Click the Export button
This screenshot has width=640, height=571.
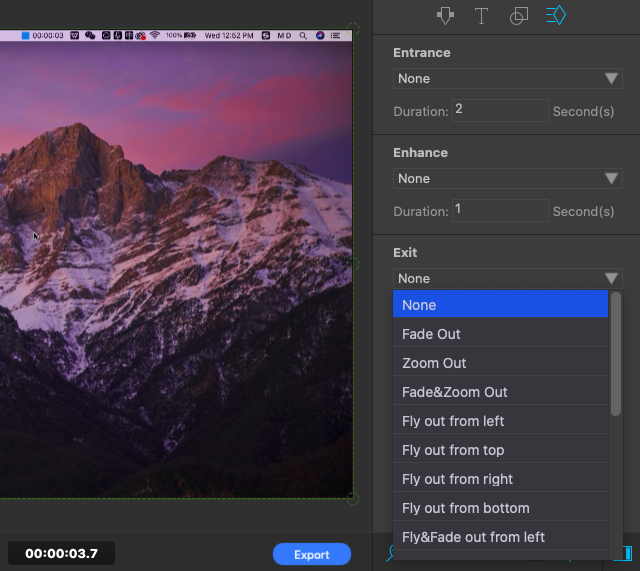tap(311, 554)
